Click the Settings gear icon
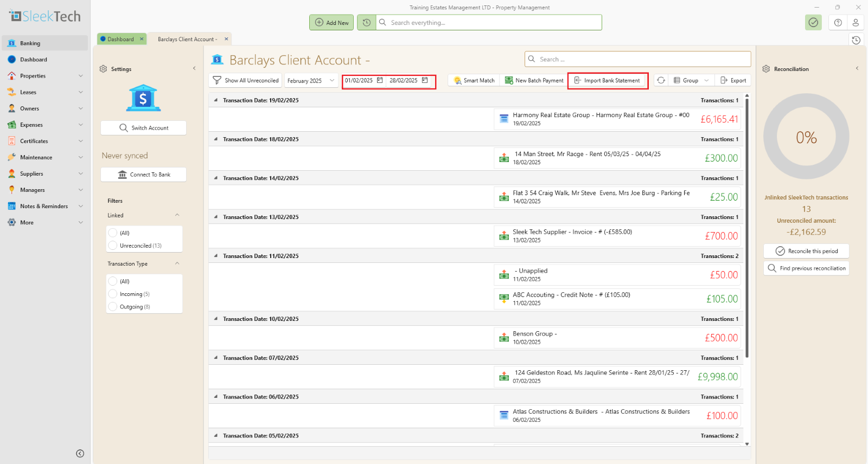The width and height of the screenshot is (868, 464). 103,69
